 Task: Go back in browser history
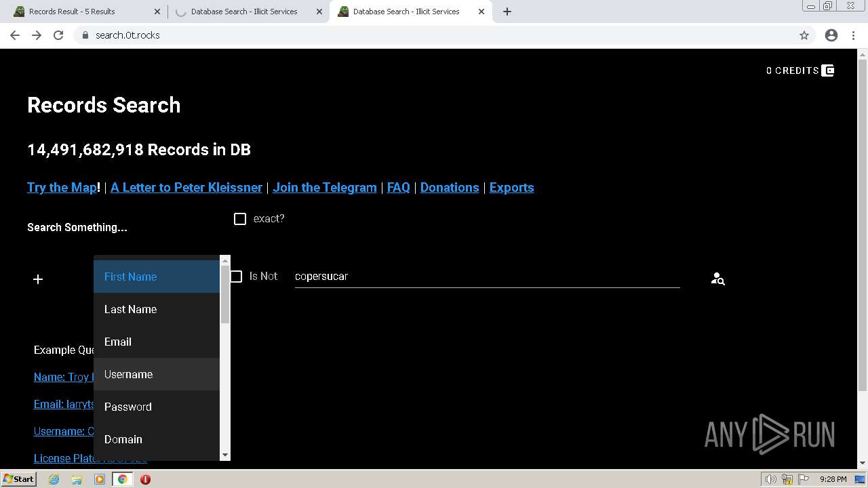[x=15, y=35]
